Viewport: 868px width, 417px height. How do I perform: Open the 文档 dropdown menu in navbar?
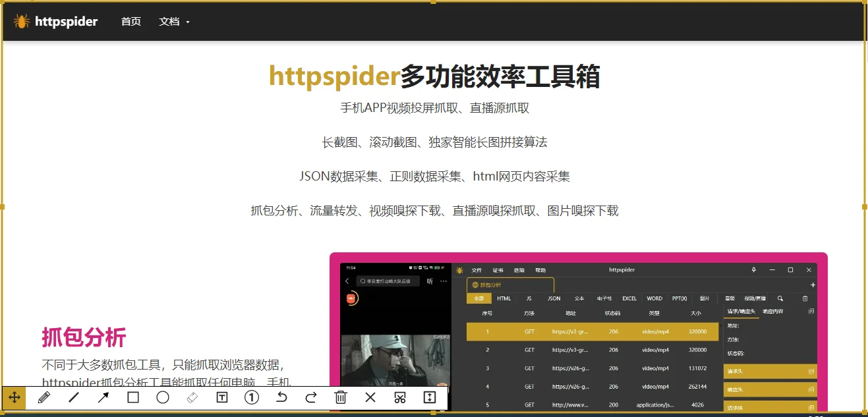point(174,22)
